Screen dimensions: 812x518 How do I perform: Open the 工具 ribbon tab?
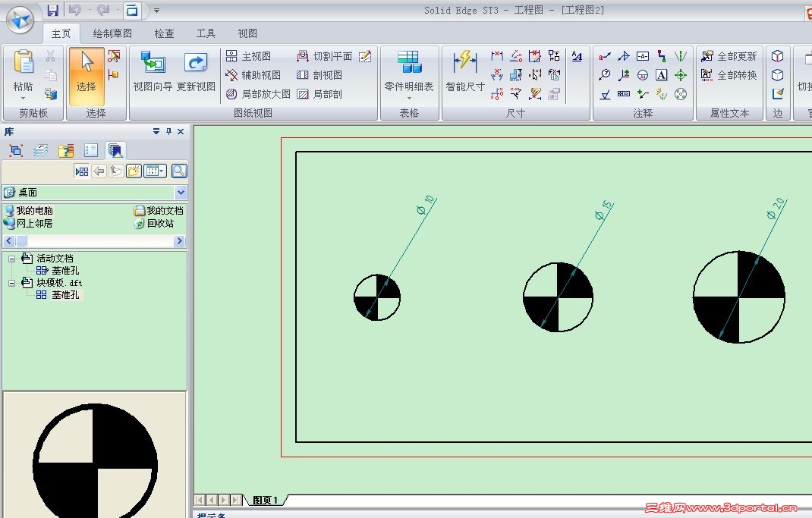tap(206, 33)
